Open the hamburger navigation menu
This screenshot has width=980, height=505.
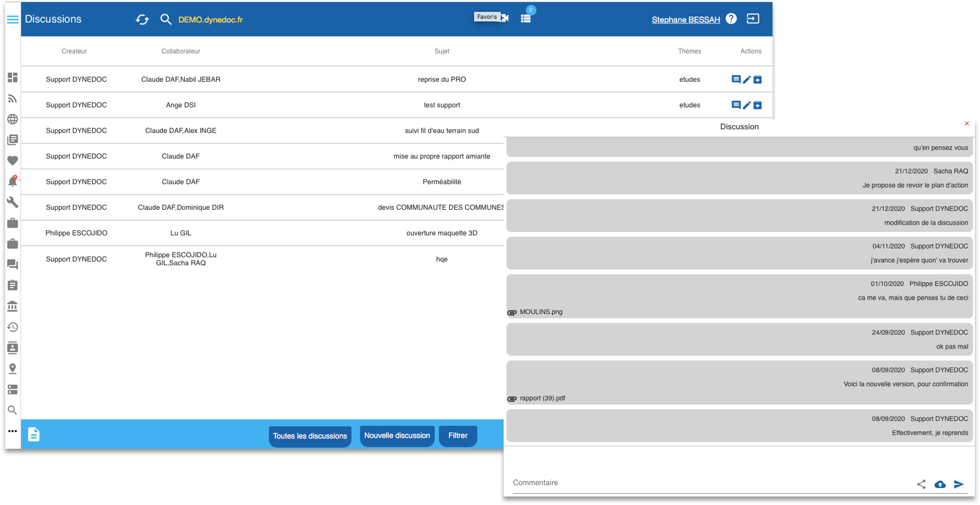point(13,19)
